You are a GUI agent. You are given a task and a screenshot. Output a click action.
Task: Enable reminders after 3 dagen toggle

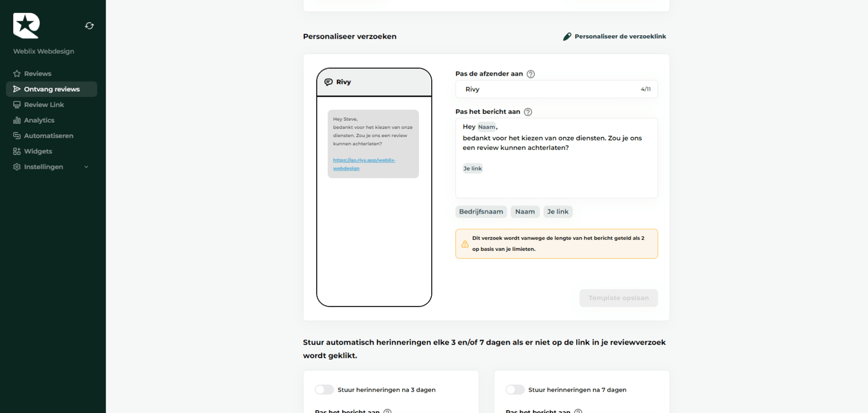(324, 390)
